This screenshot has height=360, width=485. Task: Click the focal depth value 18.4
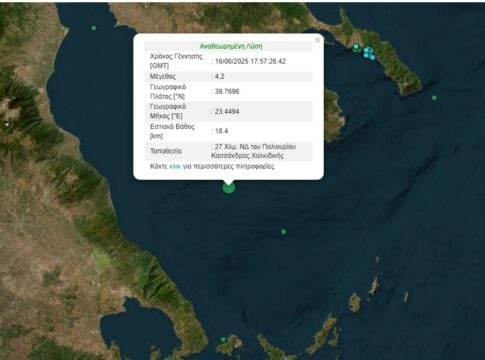221,131
